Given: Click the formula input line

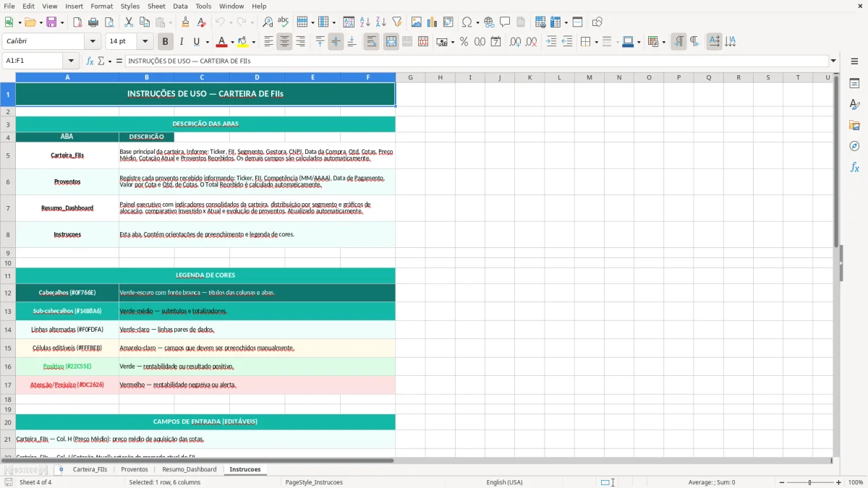Looking at the screenshot, I should click(x=476, y=61).
